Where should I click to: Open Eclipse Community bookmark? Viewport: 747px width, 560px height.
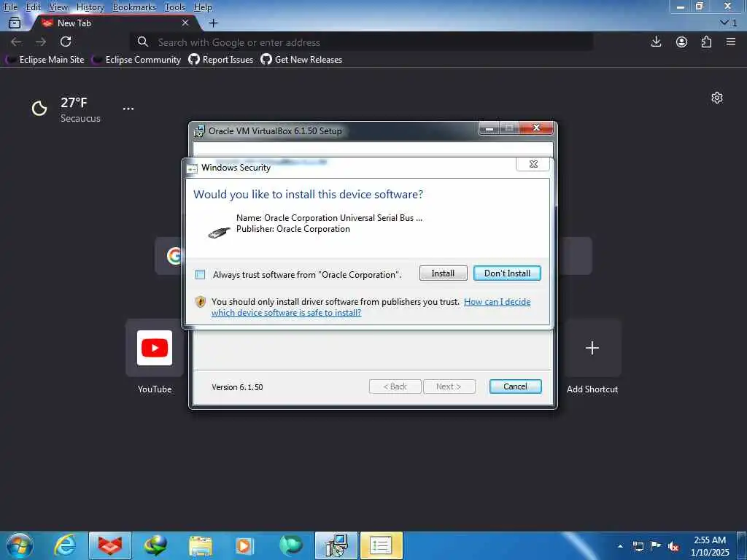136,60
